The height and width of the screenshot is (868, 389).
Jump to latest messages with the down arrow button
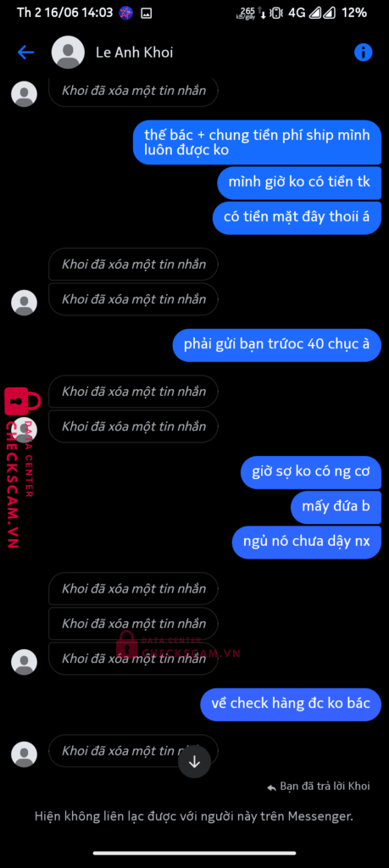click(x=194, y=762)
